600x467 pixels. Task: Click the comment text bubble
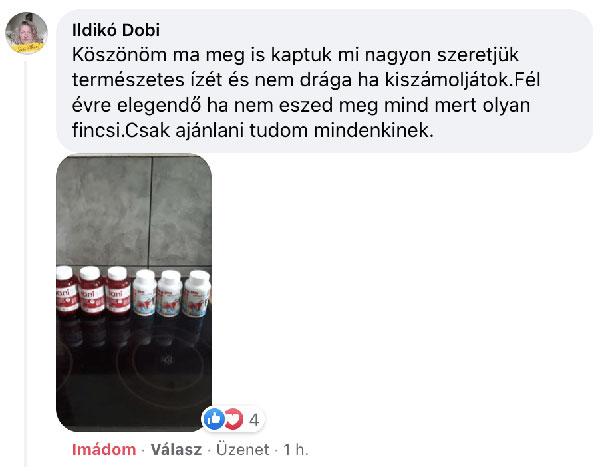click(324, 81)
